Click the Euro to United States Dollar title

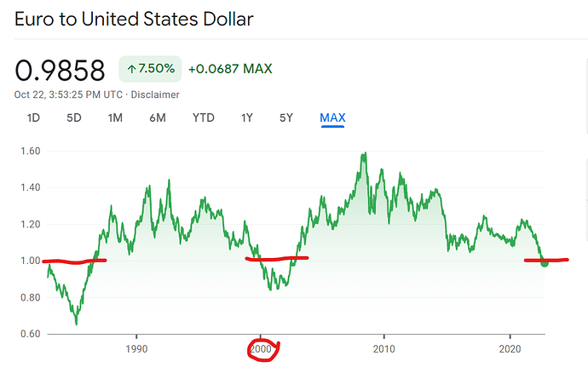pyautogui.click(x=134, y=18)
